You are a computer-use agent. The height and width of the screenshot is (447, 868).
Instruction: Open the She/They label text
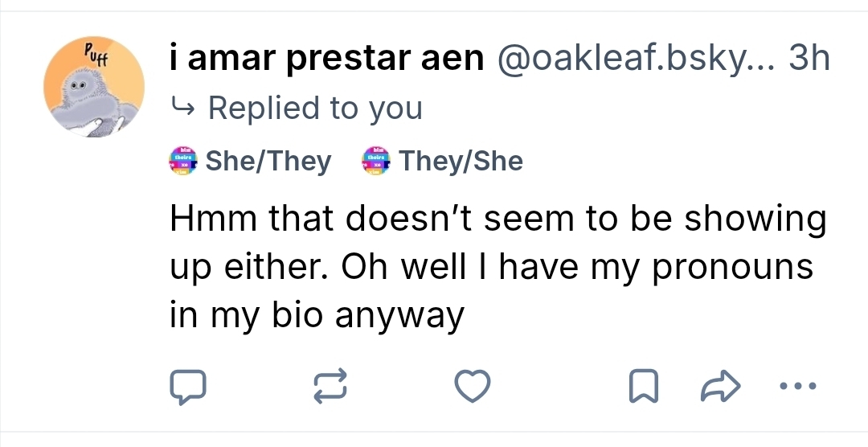point(268,161)
